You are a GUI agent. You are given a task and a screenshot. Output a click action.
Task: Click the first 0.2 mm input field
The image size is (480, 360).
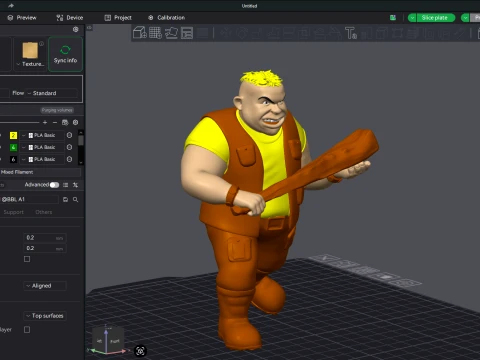pos(45,238)
